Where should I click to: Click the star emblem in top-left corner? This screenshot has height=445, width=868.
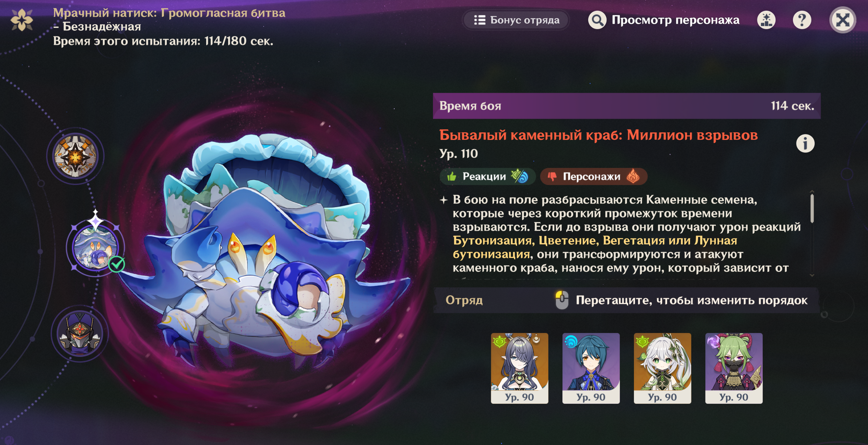pos(22,20)
